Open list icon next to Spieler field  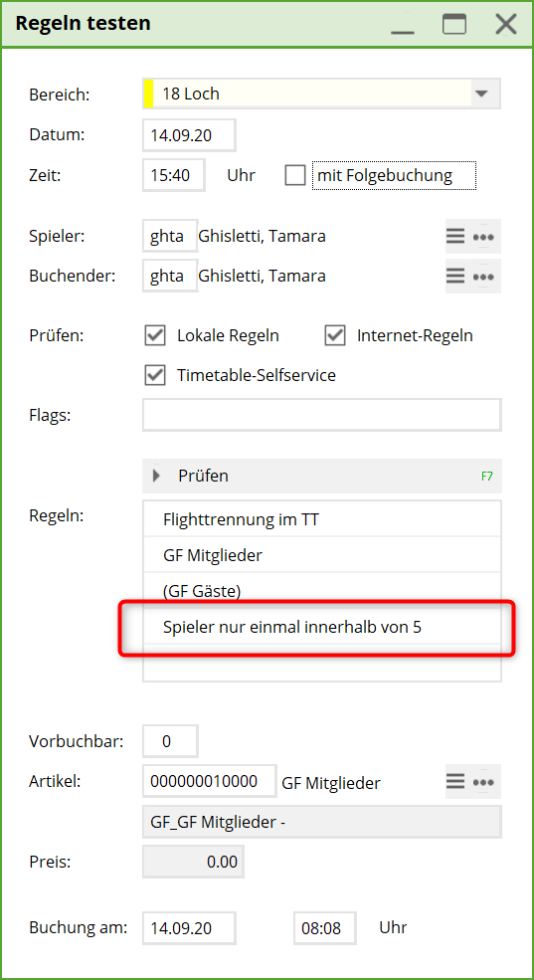[x=455, y=236]
